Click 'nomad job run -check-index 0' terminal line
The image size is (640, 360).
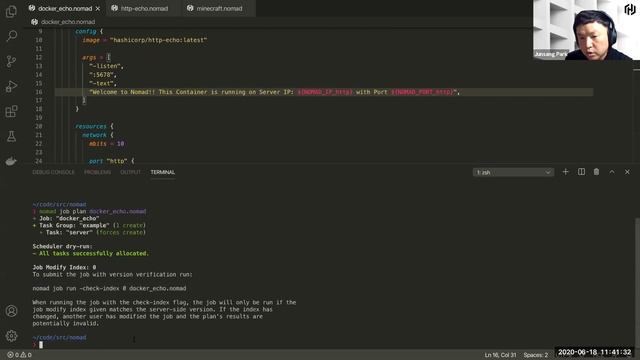[109, 288]
